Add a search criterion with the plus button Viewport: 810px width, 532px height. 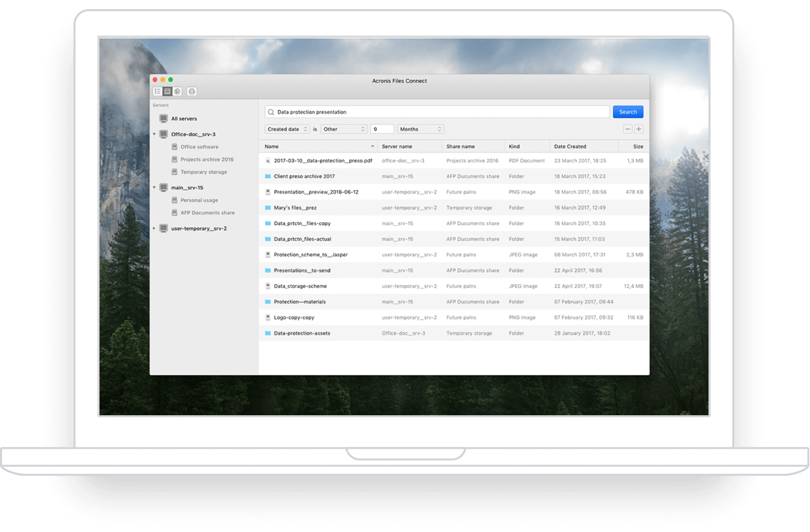639,129
